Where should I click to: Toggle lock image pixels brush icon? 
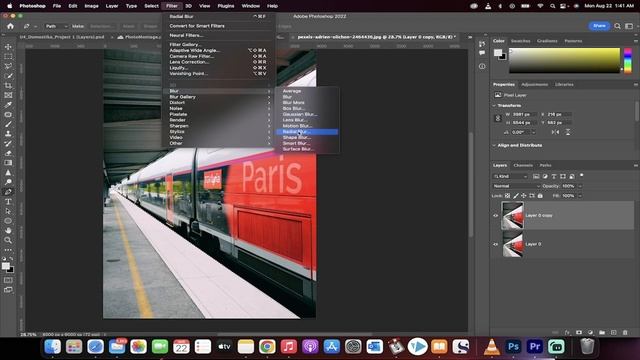coord(516,196)
